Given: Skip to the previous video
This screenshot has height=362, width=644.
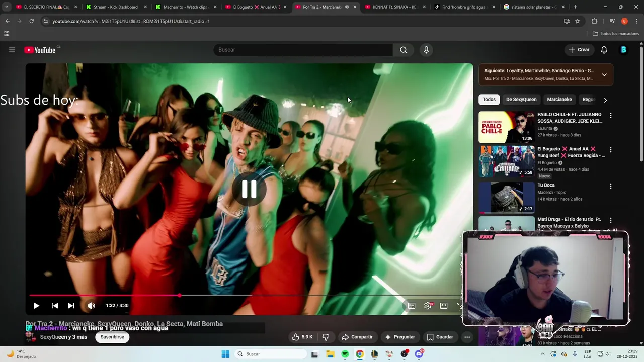Looking at the screenshot, I should 55,306.
